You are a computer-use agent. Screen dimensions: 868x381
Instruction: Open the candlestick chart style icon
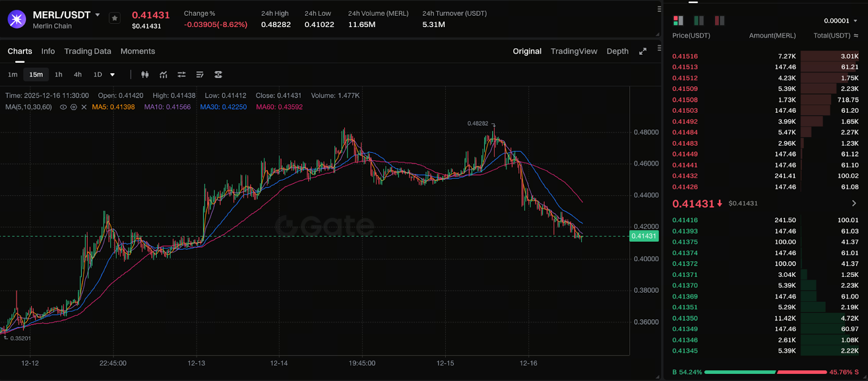[145, 75]
